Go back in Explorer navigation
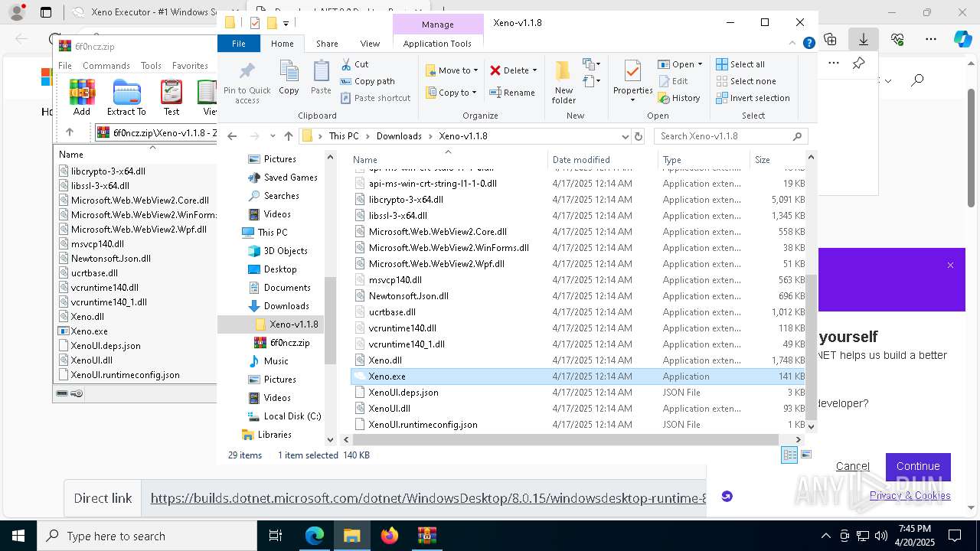 232,136
